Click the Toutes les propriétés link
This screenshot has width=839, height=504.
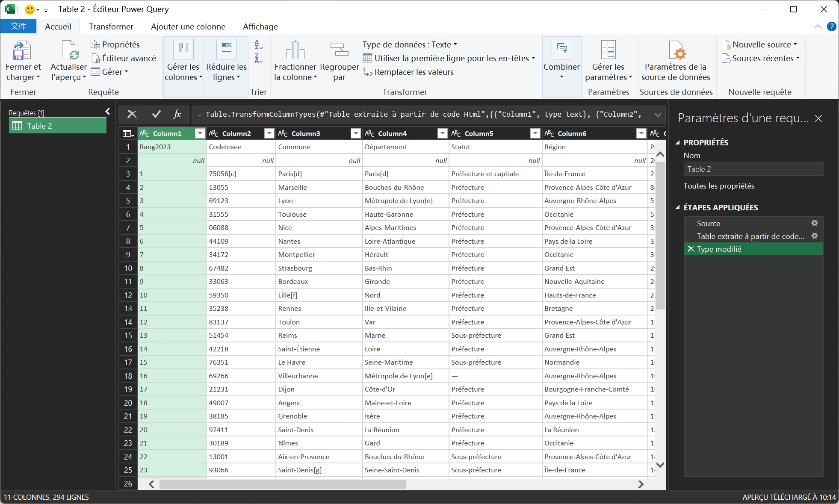pyautogui.click(x=719, y=186)
